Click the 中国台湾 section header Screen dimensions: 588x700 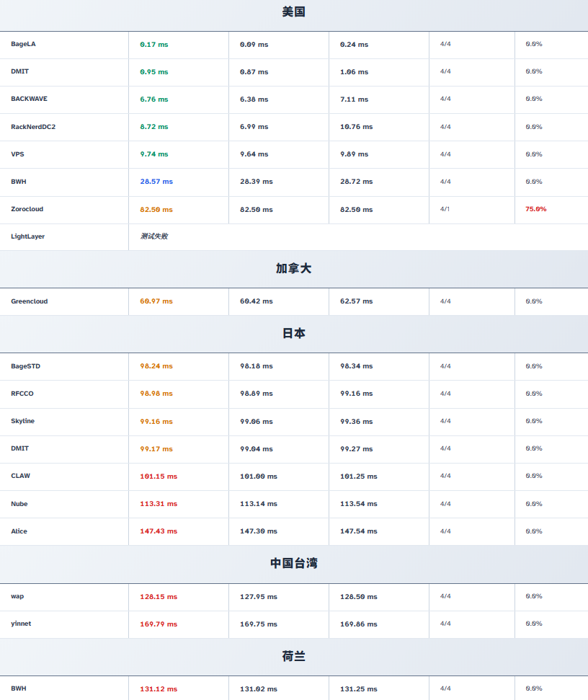click(294, 564)
